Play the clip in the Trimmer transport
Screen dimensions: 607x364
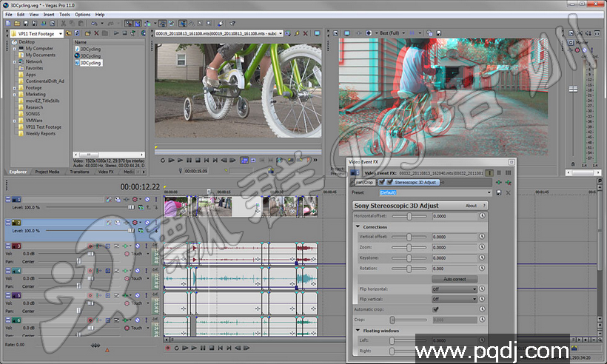click(180, 160)
